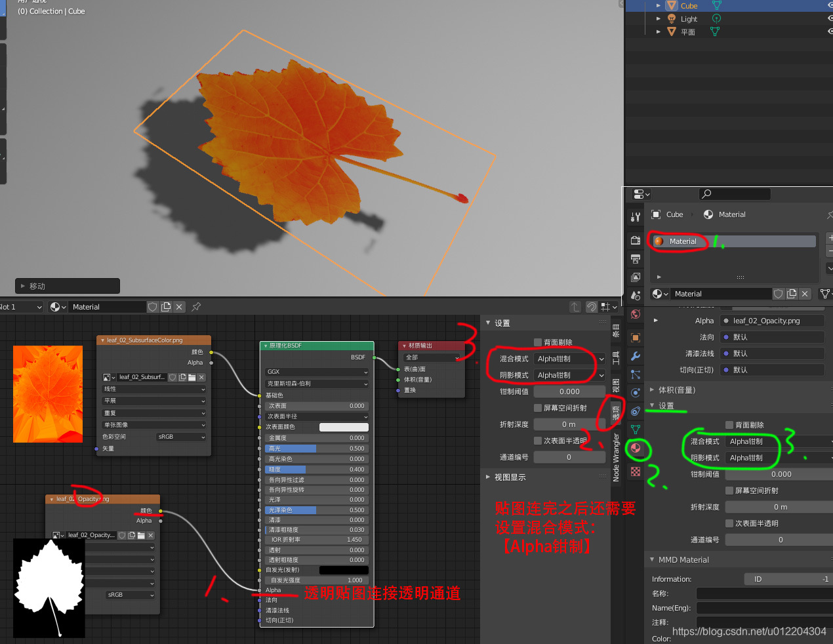Open the Output properties tab icon

(x=635, y=258)
